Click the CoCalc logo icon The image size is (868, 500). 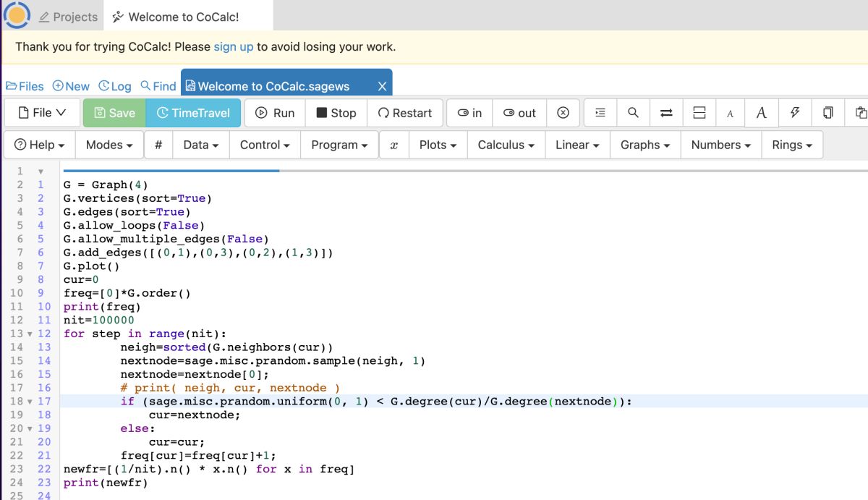pyautogui.click(x=16, y=14)
